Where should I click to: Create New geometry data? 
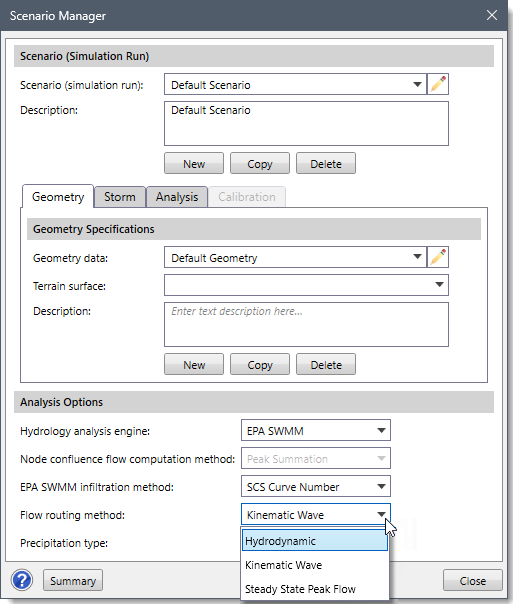194,364
